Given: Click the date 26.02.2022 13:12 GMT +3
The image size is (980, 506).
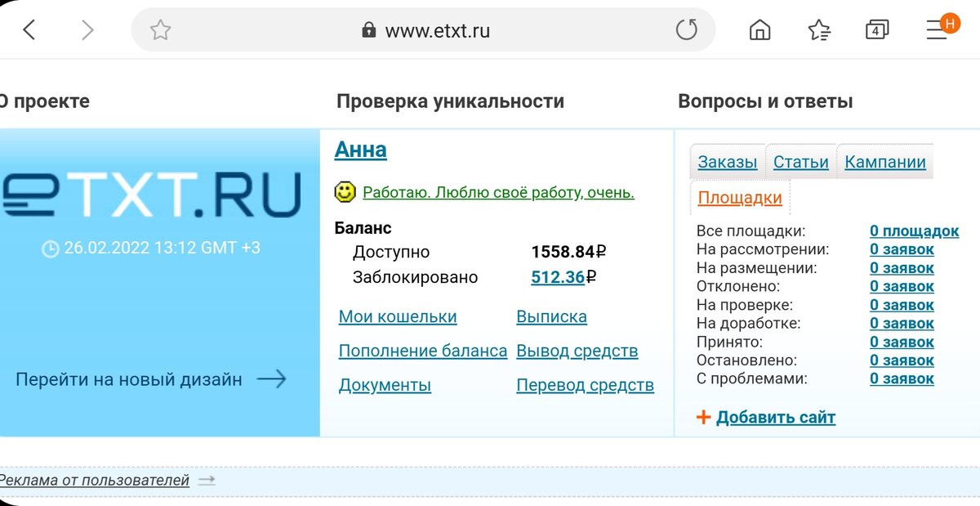Looking at the screenshot, I should click(163, 248).
